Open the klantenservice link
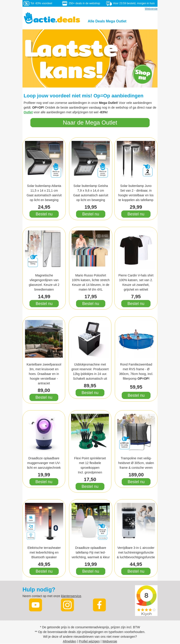Viewport: 180px width, 644px height. tap(71, 596)
